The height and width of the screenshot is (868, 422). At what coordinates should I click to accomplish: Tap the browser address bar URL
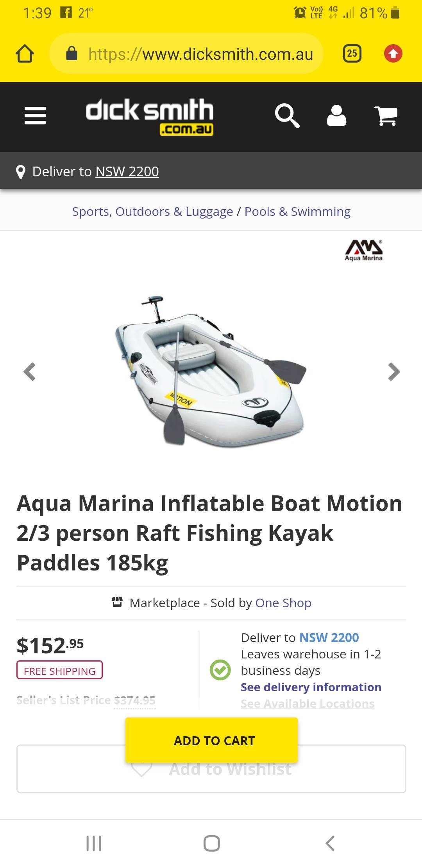click(200, 54)
